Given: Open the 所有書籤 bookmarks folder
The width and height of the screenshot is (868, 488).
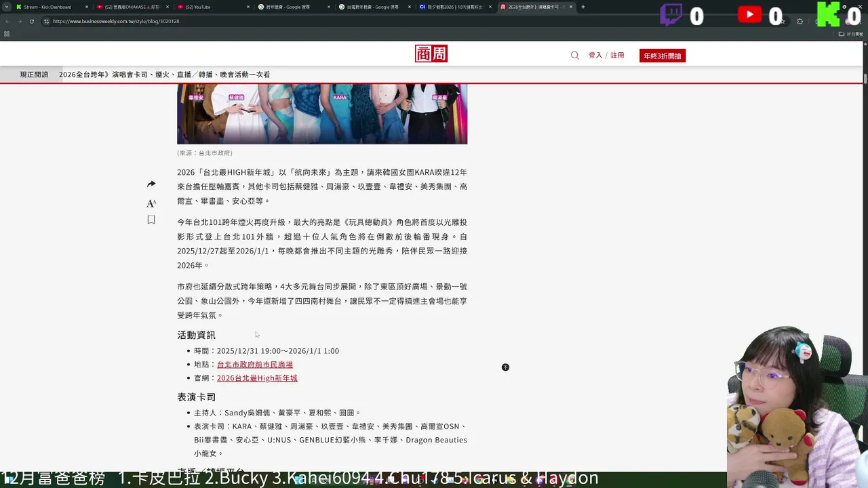Looking at the screenshot, I should pyautogui.click(x=851, y=34).
